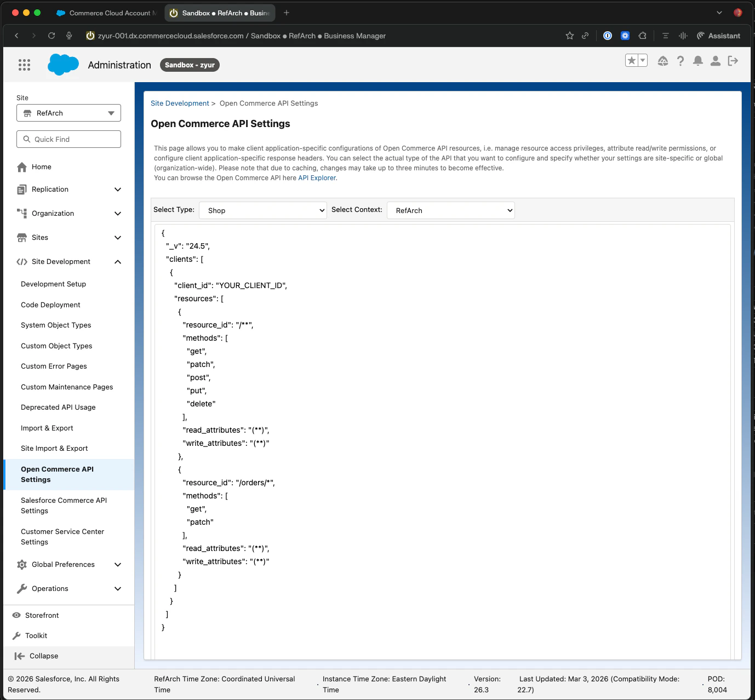Click in the Quick Find field

68,139
